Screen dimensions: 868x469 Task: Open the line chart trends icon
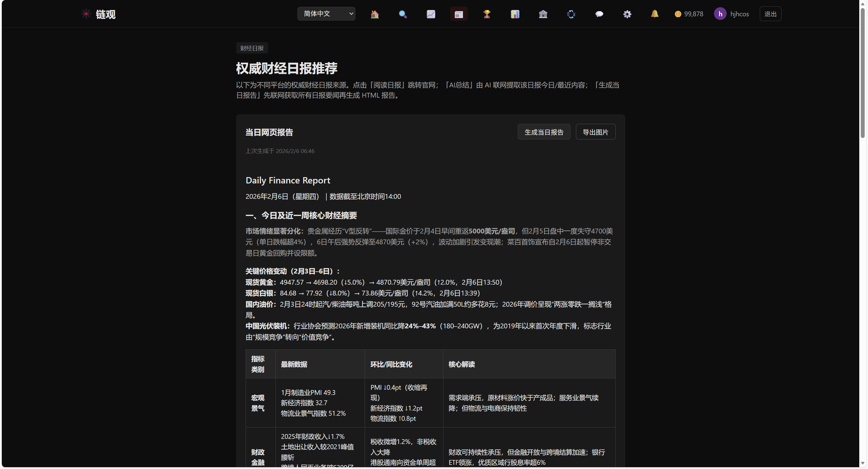[x=431, y=14]
